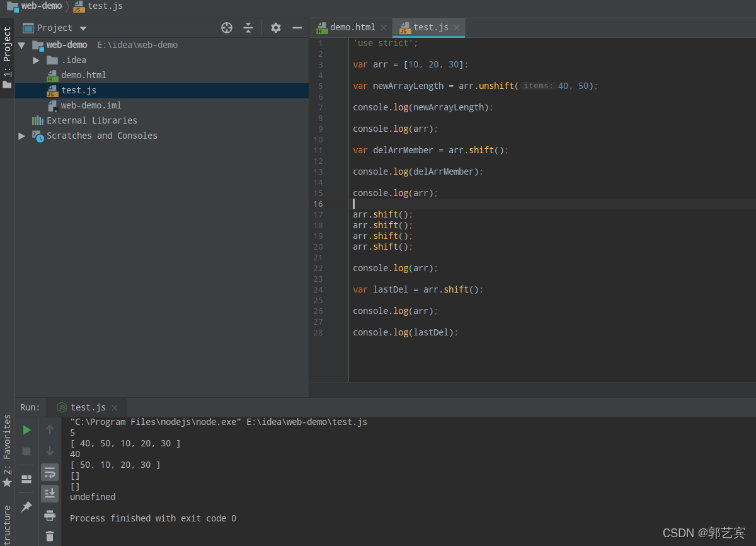Open the 1: Project tool window tab

pos(7,57)
